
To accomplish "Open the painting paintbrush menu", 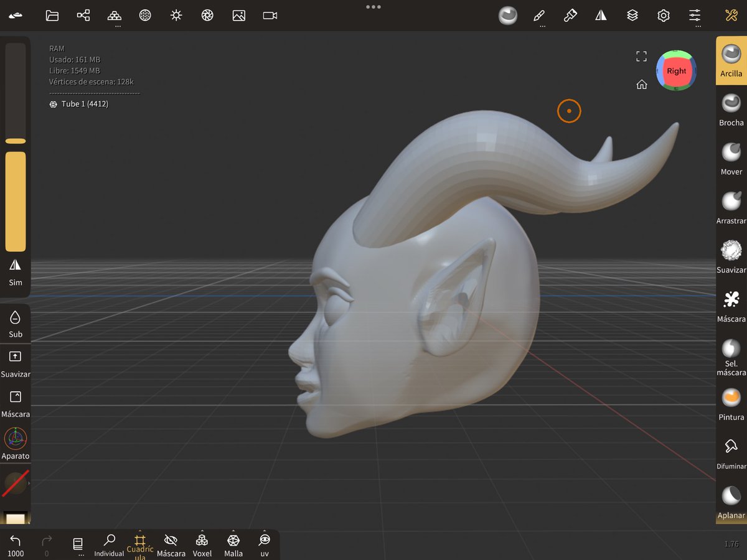I will tap(570, 16).
